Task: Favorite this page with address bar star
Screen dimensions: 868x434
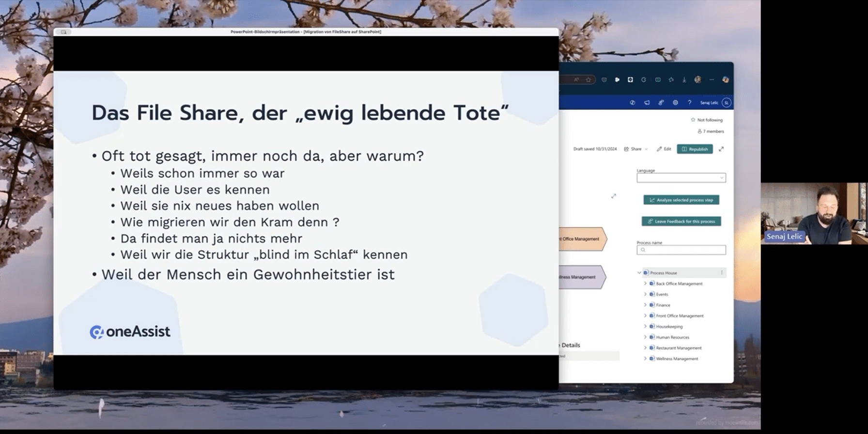Action: click(x=589, y=80)
